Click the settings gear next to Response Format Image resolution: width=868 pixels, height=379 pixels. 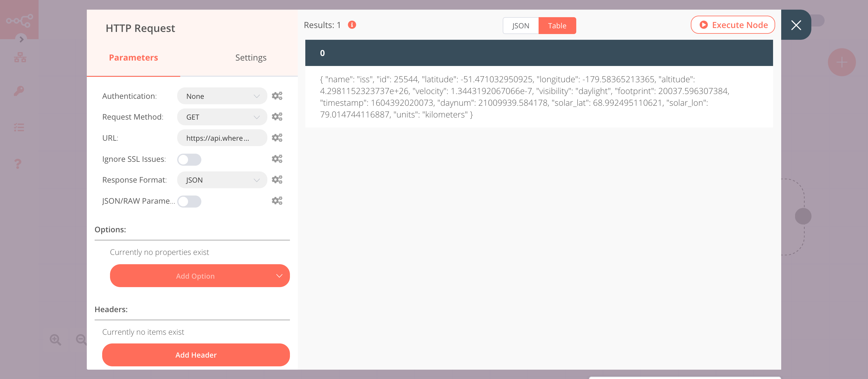277,179
